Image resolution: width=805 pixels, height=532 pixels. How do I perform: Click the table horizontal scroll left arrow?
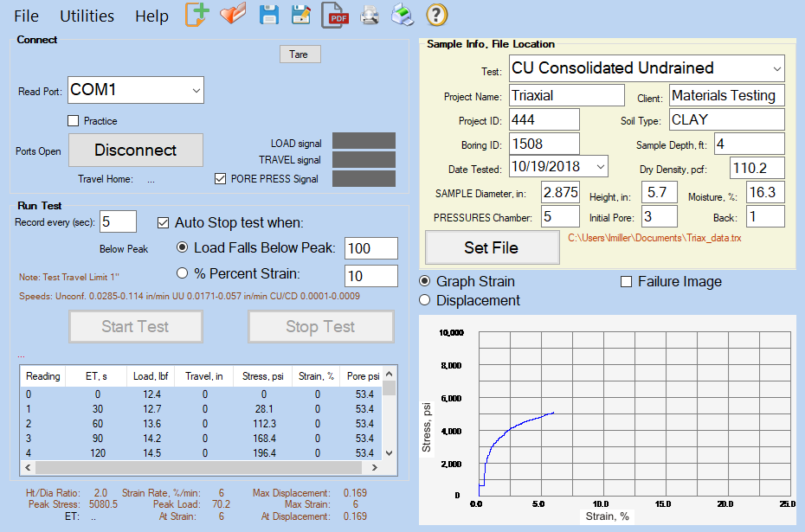[x=28, y=467]
